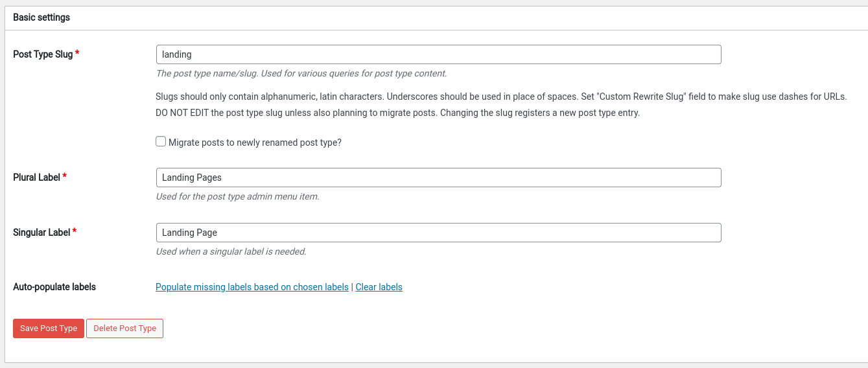Click the hint "Used when a singular label is needed"
Viewport: 868px width, 368px height.
[231, 251]
